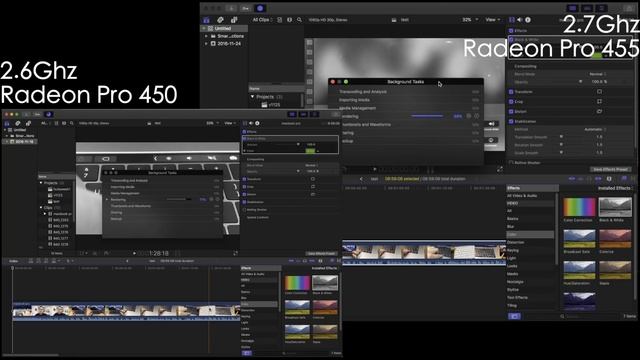
Task: Click Save Effects Preset in left inspector
Action: coord(322,253)
